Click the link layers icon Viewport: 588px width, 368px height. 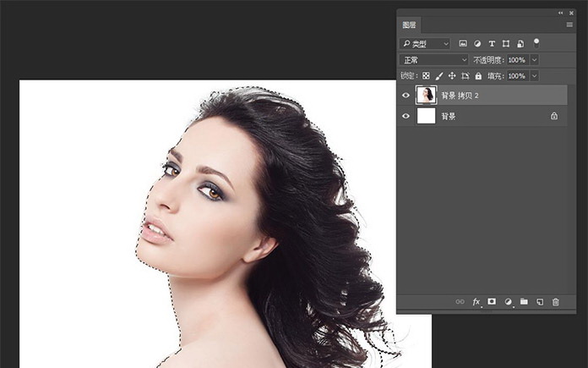(460, 302)
